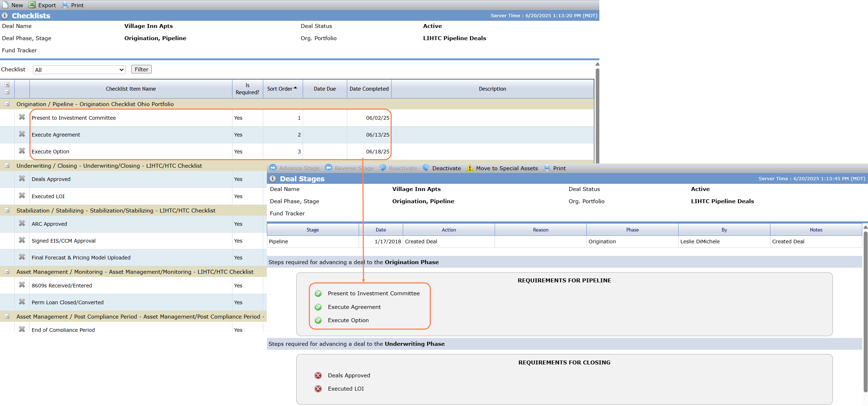Collapse Stabilization / Stabilizing checklist group
This screenshot has height=406, width=868.
point(7,210)
